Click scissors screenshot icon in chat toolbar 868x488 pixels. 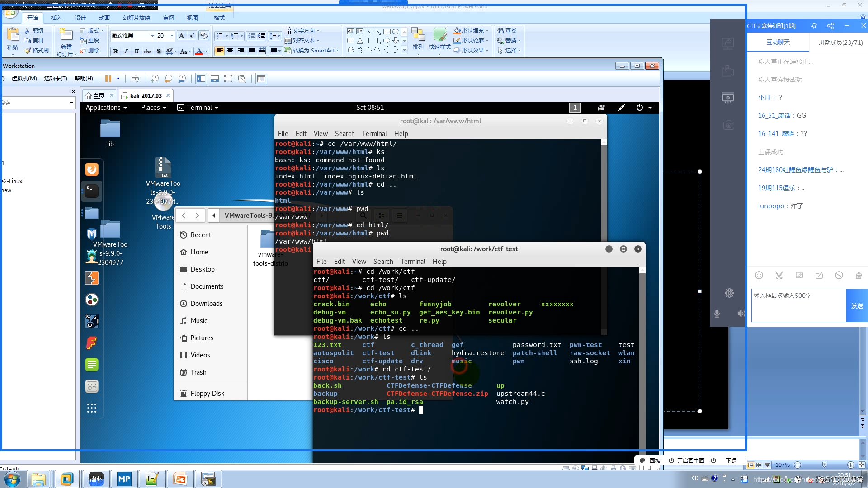click(779, 275)
